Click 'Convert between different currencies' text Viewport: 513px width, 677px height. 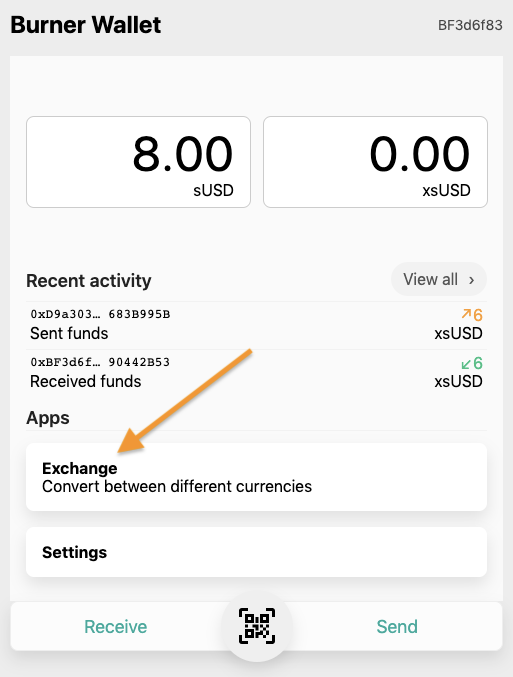pyautogui.click(x=177, y=487)
